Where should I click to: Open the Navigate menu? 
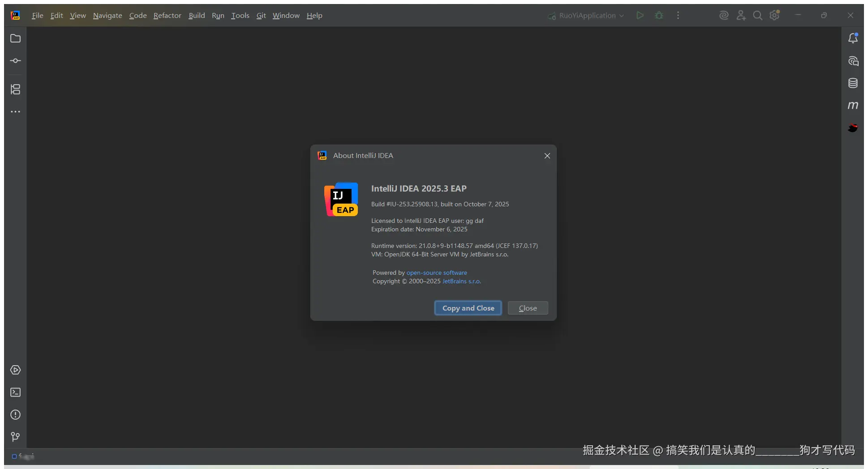[107, 16]
